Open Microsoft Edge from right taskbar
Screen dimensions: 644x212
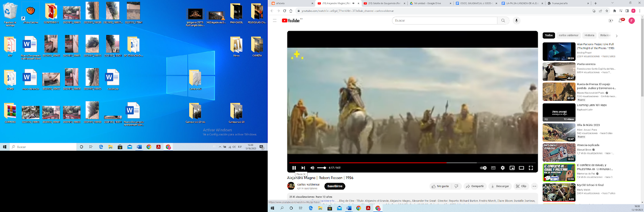[310, 208]
